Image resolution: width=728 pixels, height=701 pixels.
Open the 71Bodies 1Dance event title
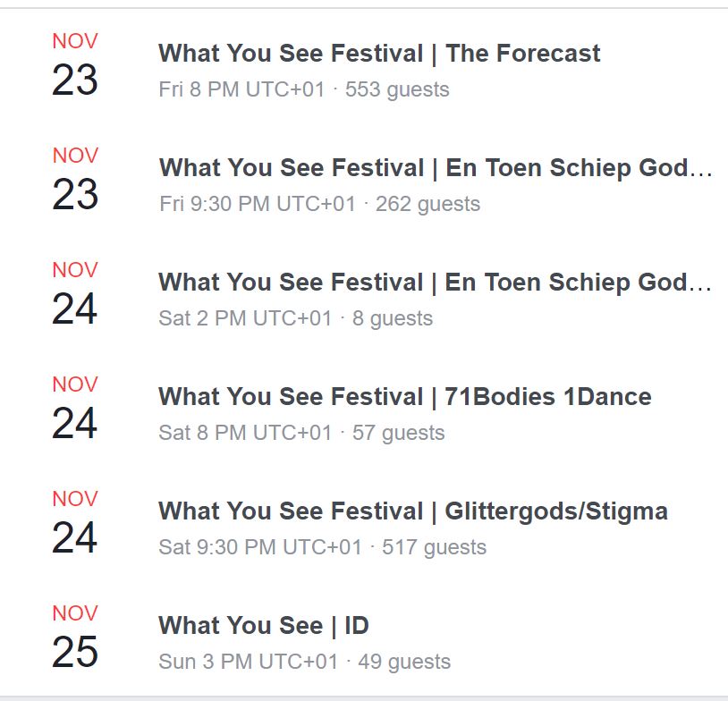(x=404, y=397)
